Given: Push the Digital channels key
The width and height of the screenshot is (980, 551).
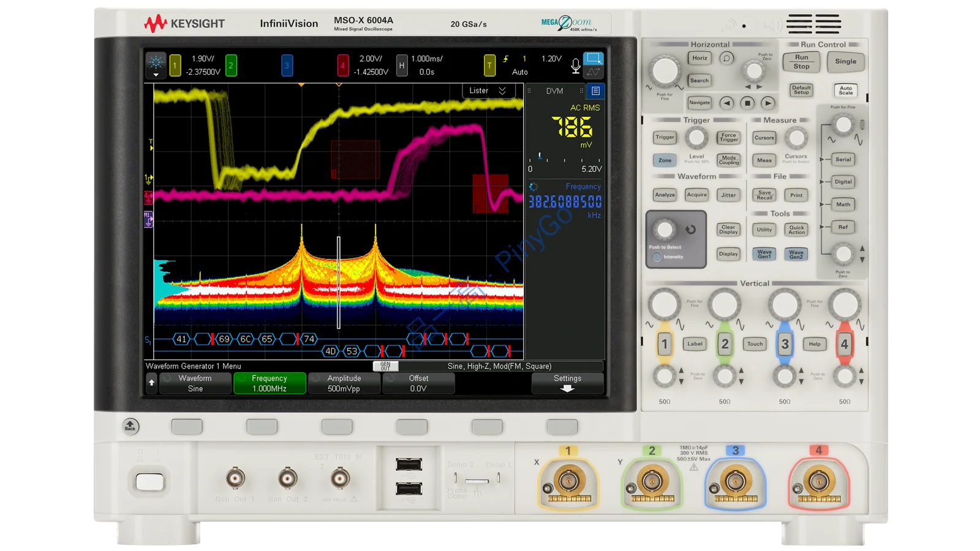Looking at the screenshot, I should 843,182.
